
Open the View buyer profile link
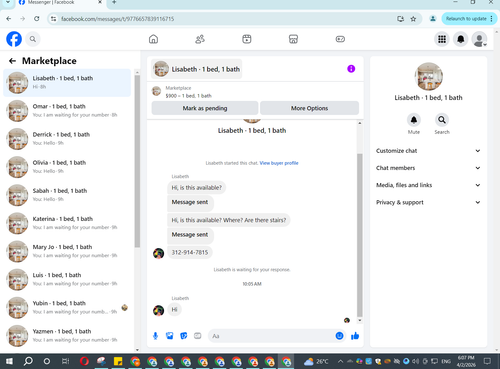point(279,163)
